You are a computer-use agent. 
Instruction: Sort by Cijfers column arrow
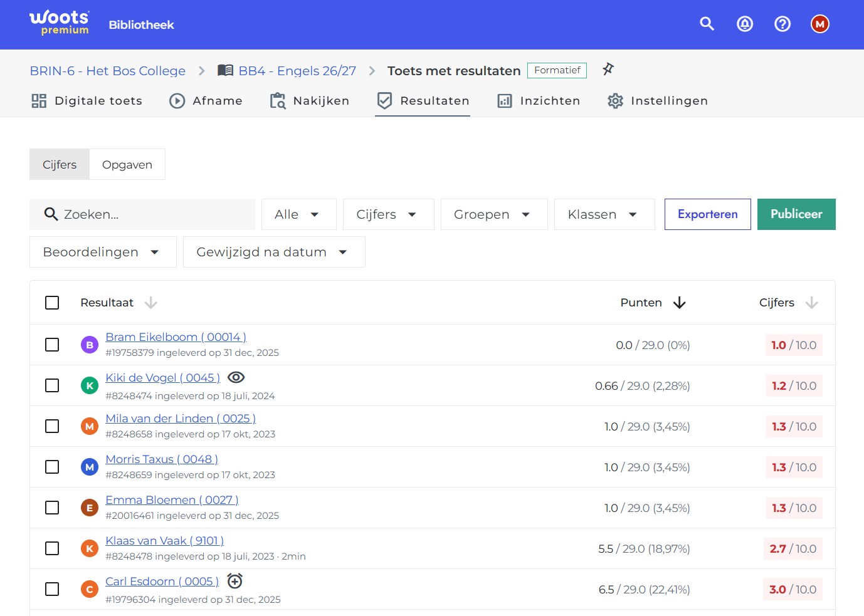click(811, 303)
